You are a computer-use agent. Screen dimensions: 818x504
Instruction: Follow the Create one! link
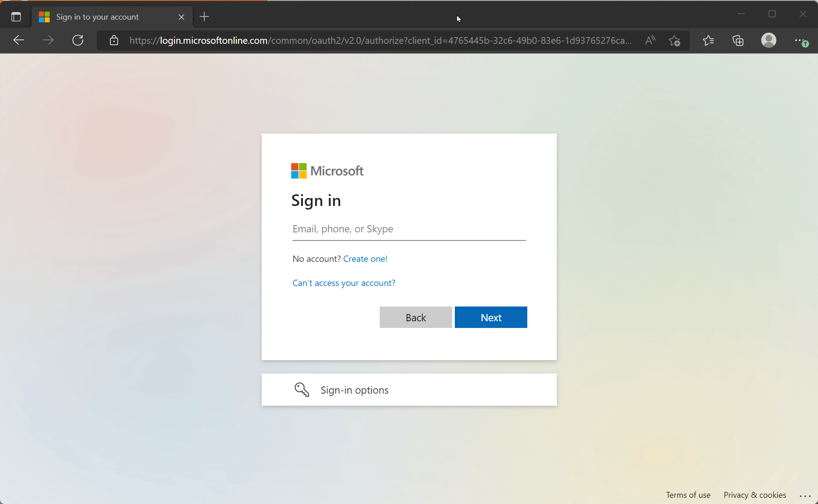point(365,259)
